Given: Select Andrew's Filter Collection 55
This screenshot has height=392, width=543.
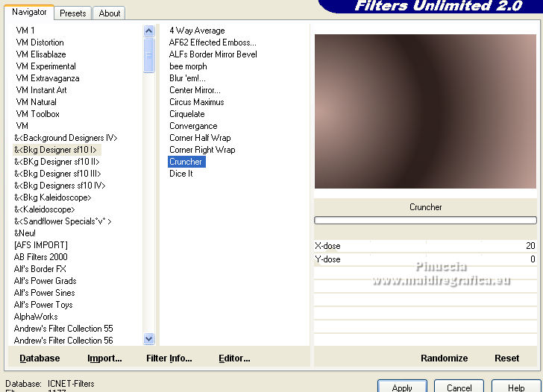Looking at the screenshot, I should [63, 329].
